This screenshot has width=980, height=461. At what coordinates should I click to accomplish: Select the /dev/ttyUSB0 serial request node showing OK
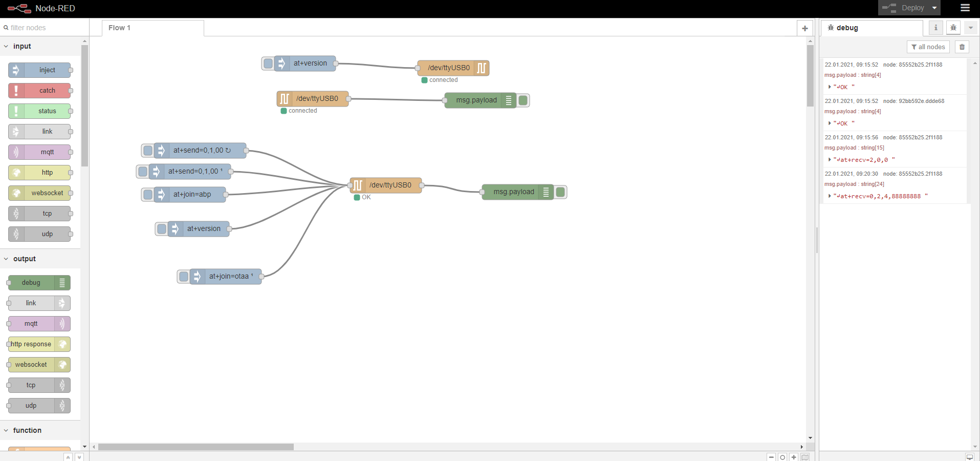coord(386,185)
